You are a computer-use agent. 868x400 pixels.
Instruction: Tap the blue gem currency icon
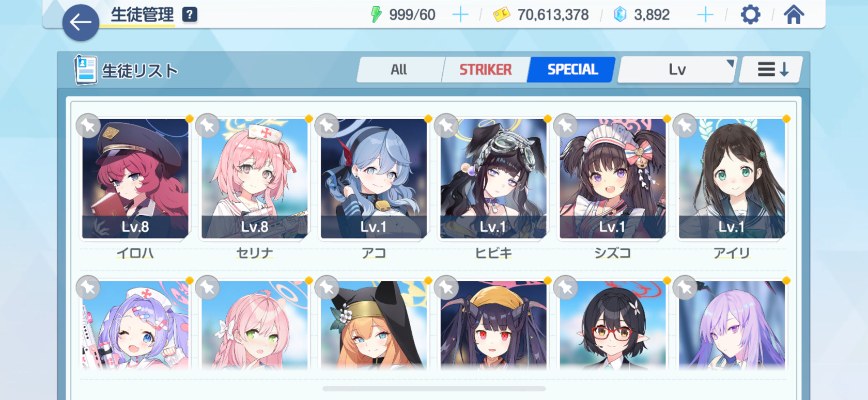(x=619, y=14)
